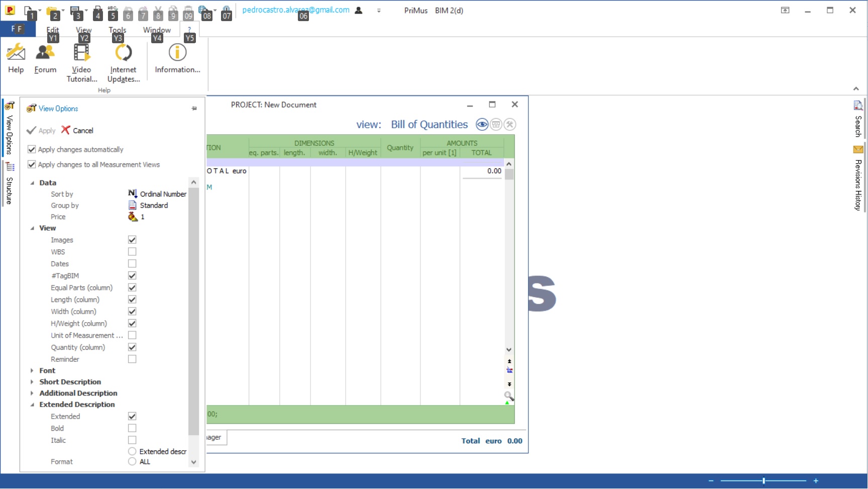Toggle Apply changes to all Measurement Views
Viewport: 868px width, 489px height.
click(x=32, y=164)
